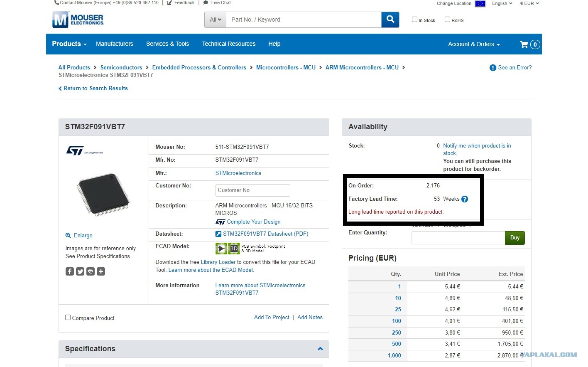Click the lead time help question icon
This screenshot has height=367, width=588.
[x=465, y=199]
